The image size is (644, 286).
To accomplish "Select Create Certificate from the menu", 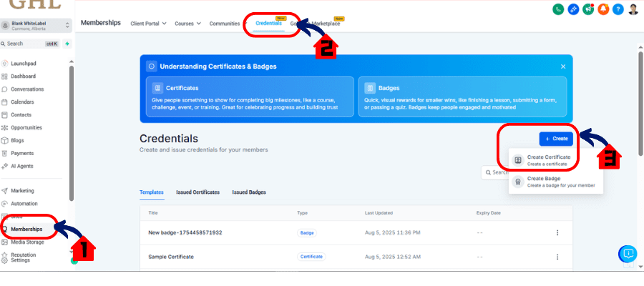I will (548, 160).
